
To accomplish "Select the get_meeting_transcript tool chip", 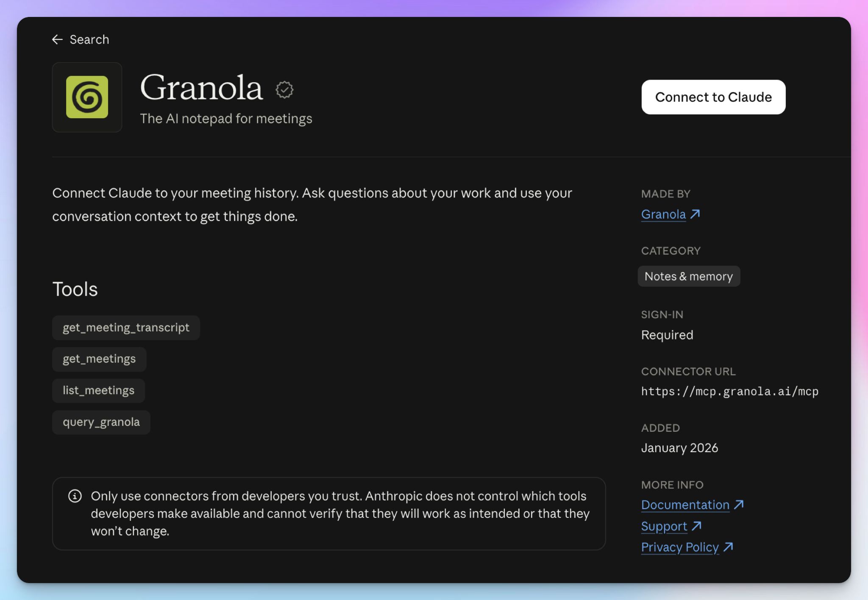I will (x=126, y=328).
